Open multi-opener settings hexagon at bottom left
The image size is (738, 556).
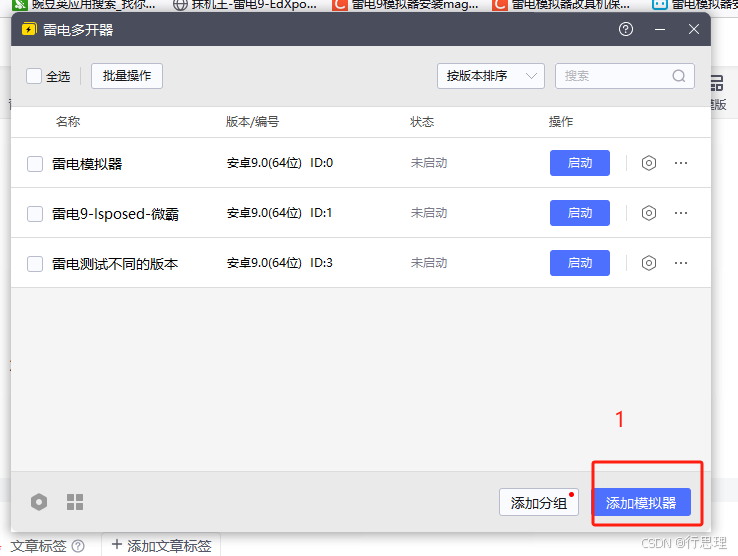(x=39, y=502)
